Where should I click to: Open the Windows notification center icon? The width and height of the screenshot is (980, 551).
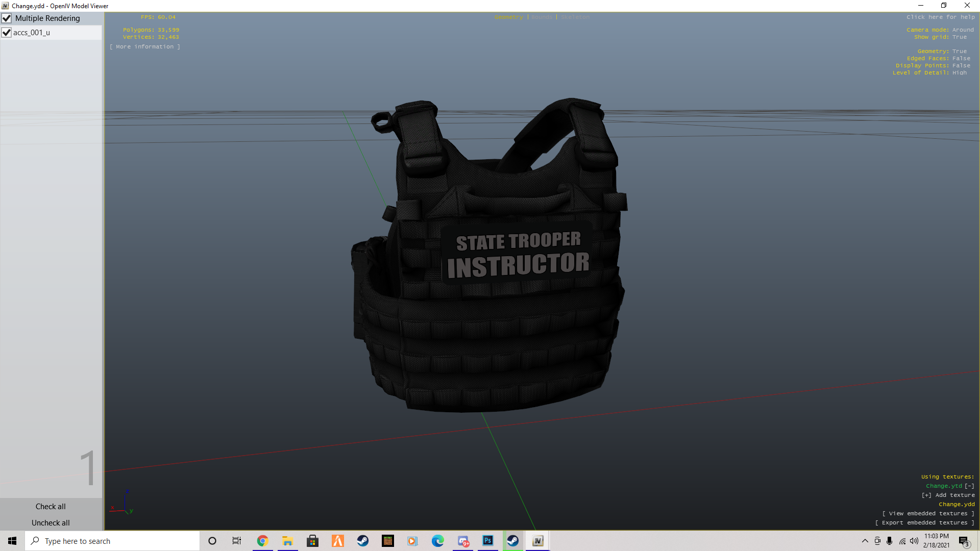[x=963, y=541]
